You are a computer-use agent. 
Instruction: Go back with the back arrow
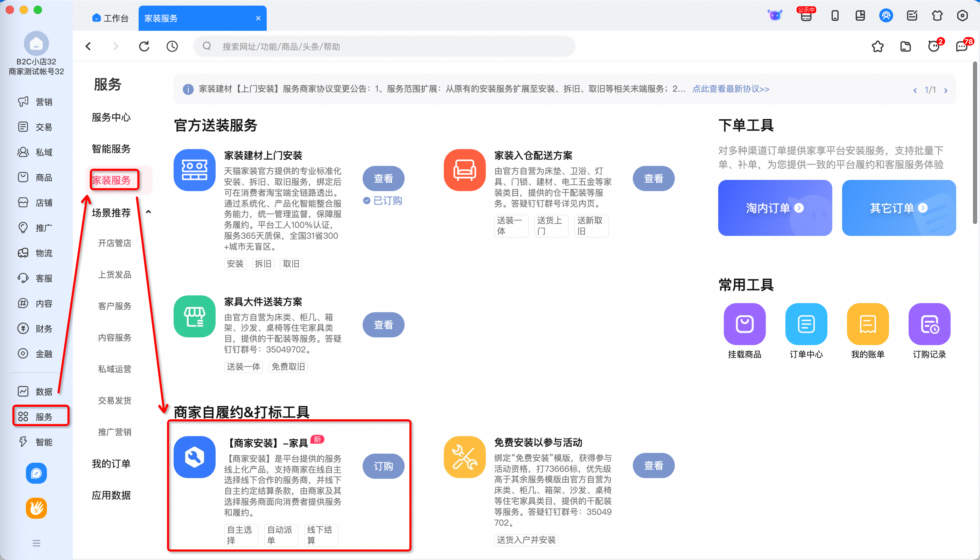(x=89, y=47)
